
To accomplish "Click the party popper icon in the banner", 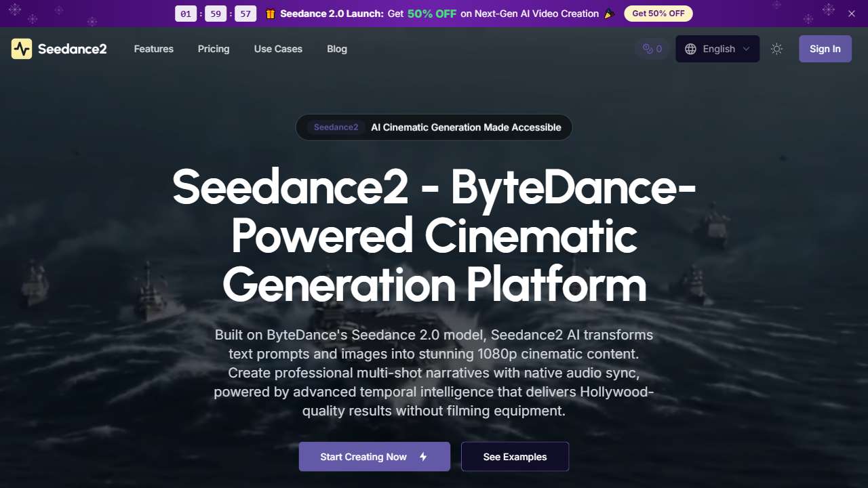I will click(x=608, y=13).
